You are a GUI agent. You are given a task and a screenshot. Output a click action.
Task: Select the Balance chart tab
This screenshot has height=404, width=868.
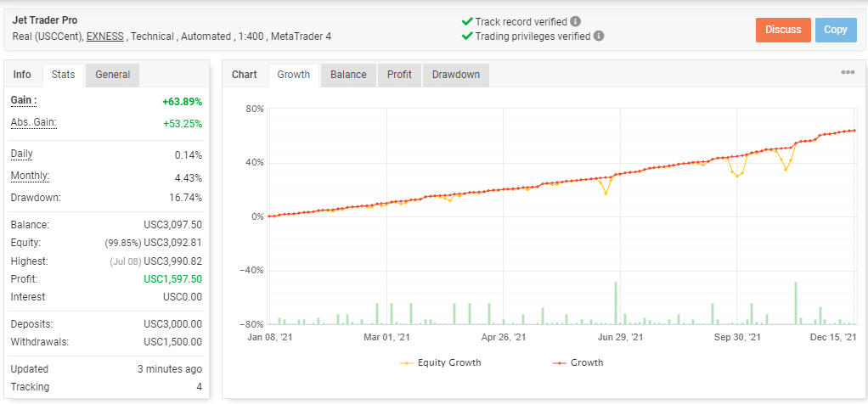[348, 75]
